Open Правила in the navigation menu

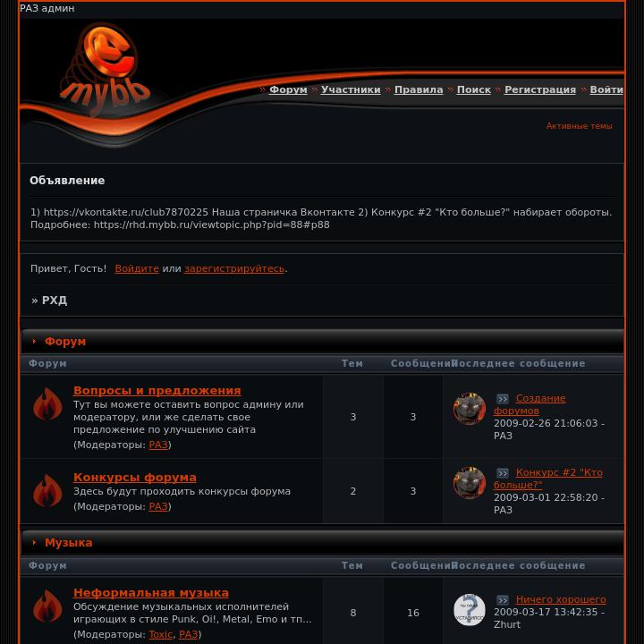click(419, 89)
